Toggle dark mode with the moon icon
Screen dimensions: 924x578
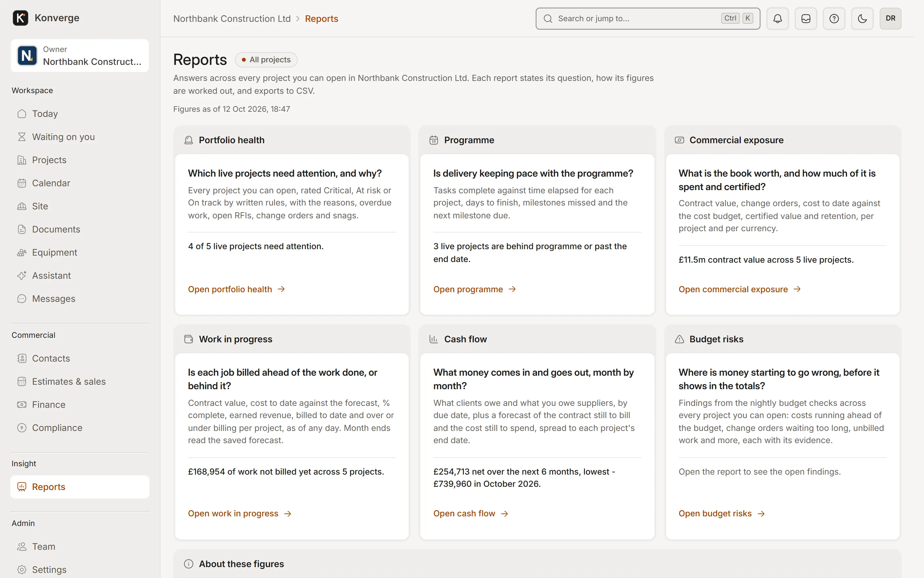[x=862, y=18]
